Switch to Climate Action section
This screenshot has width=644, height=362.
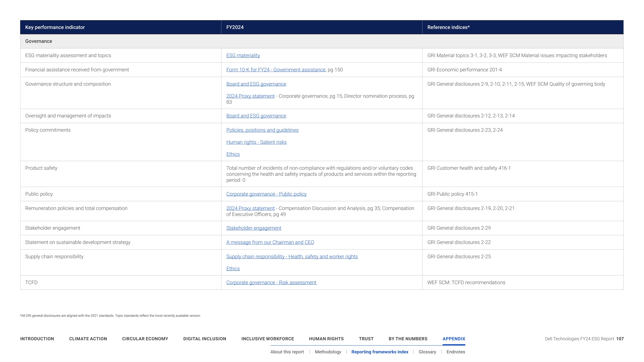(88, 339)
